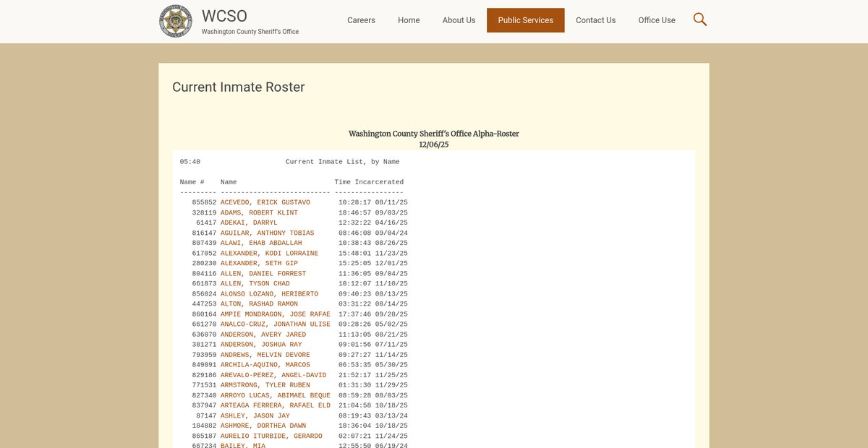The image size is (868, 448).
Task: Open the Contact Us menu item
Action: (595, 20)
